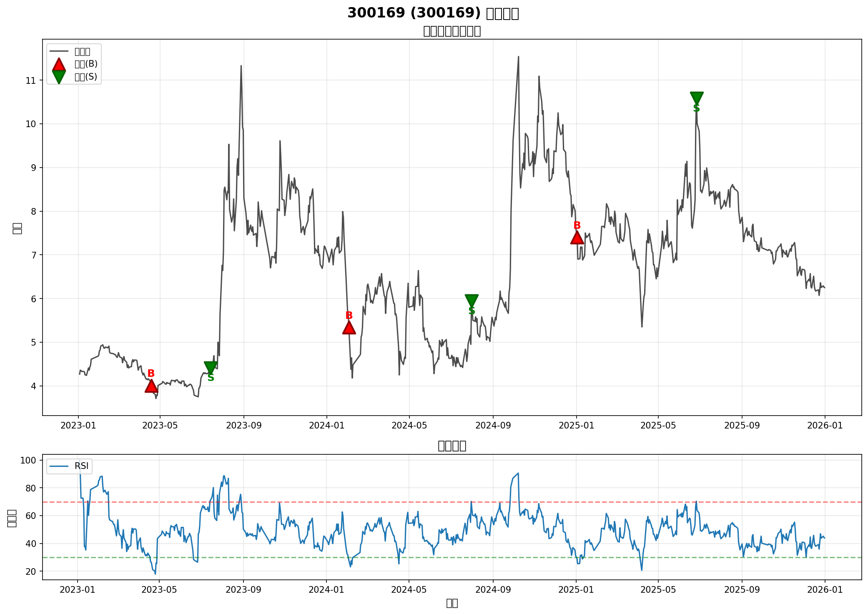
Task: Click the RSI subplot title
Action: point(452,446)
